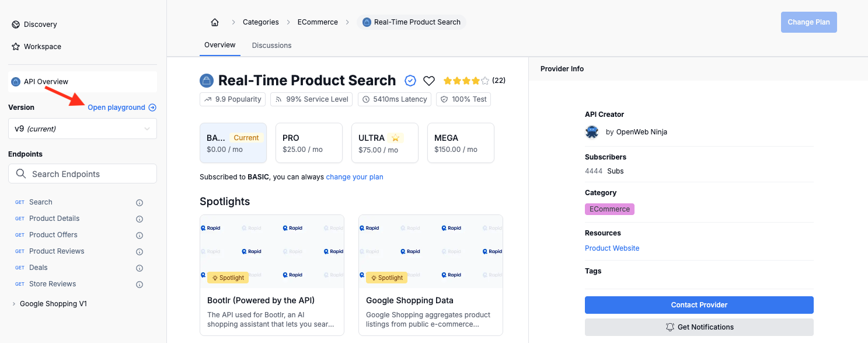
Task: Select the PRO pricing plan card
Action: pos(309,143)
